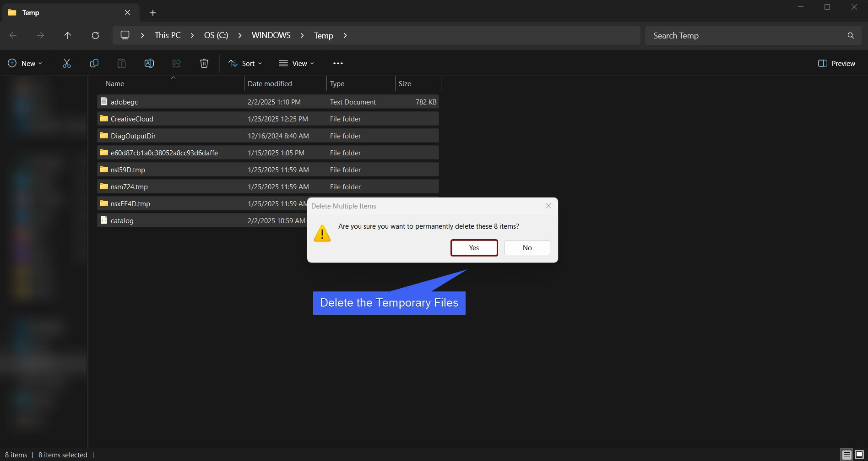Expand chevron after Temp in address bar
This screenshot has width=868, height=461.
tap(345, 35)
